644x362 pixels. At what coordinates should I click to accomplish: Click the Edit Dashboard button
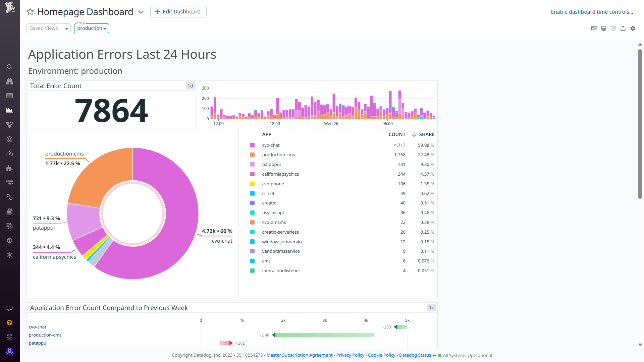(x=178, y=12)
